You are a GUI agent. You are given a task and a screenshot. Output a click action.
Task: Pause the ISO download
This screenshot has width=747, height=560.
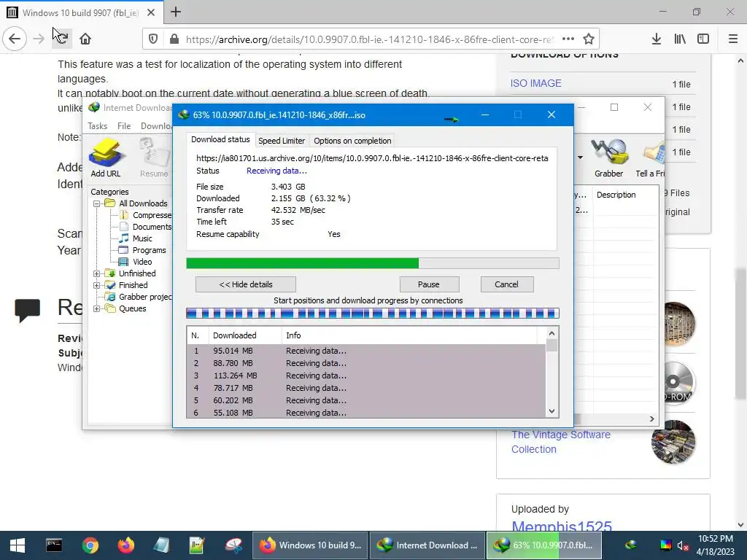(429, 284)
